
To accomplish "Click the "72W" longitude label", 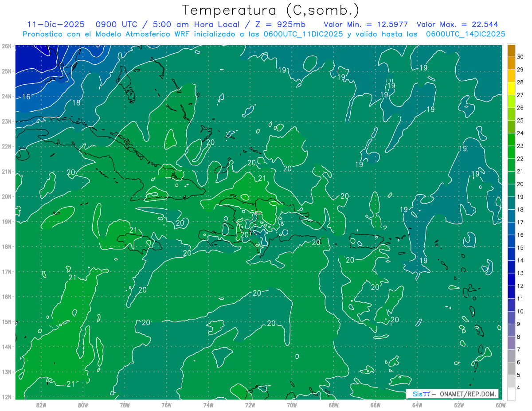I will point(250,405).
